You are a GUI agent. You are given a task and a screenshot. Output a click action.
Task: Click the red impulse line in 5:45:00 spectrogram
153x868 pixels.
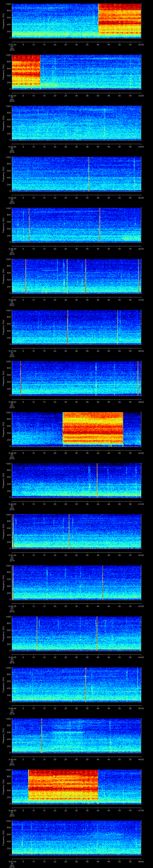[x=42, y=736]
